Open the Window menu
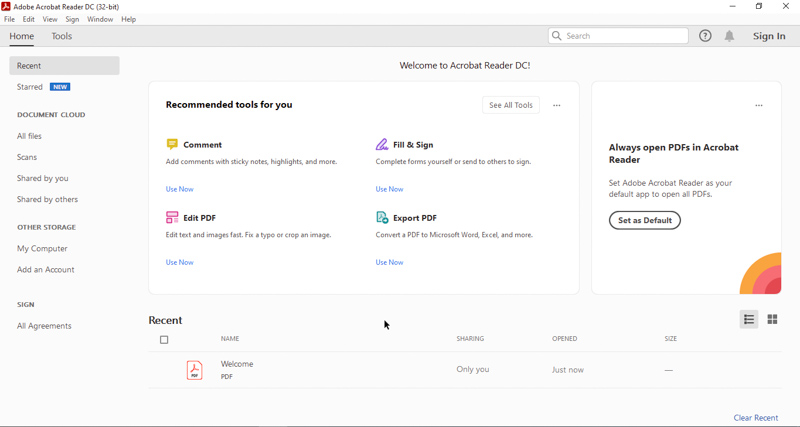The height and width of the screenshot is (427, 800). pos(100,19)
